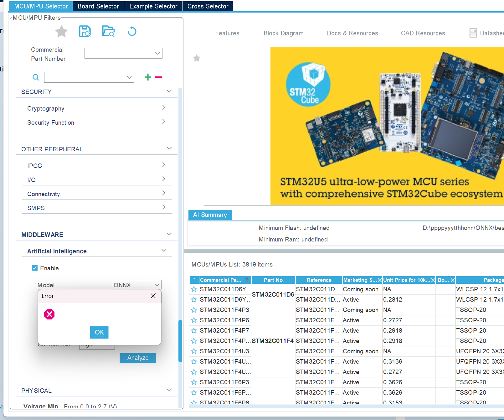Click the green plus icon

[148, 77]
